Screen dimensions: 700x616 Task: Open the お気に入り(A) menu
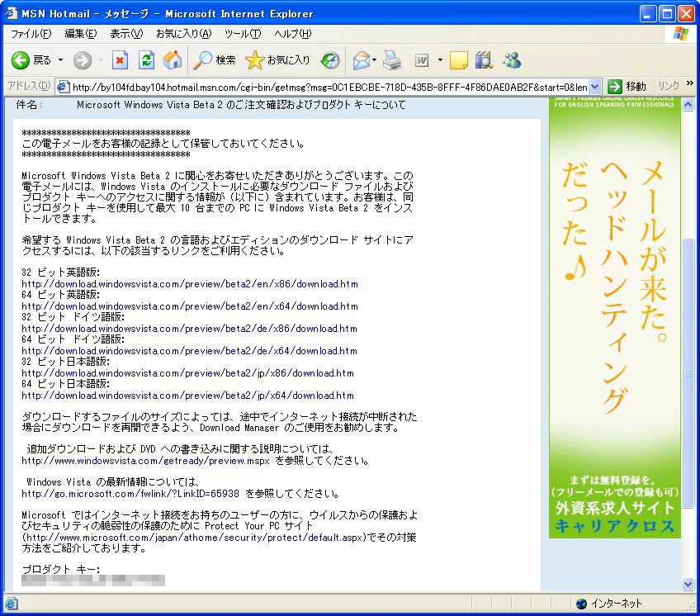pos(183,34)
